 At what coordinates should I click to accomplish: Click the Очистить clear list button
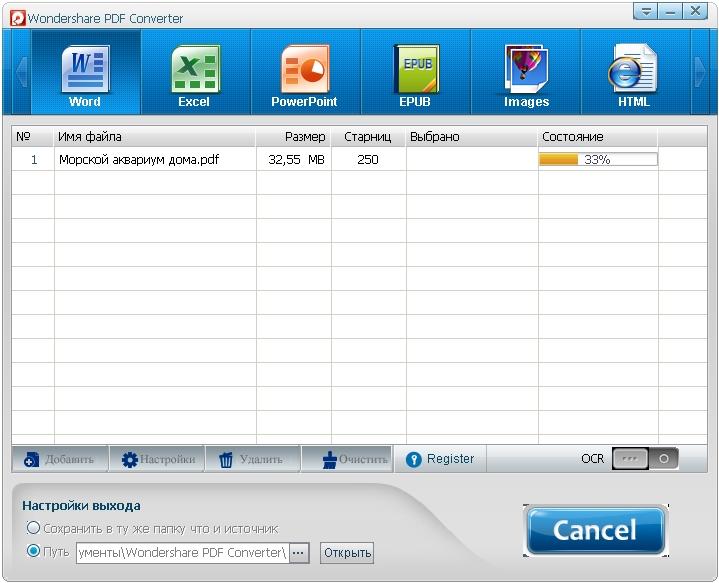[x=347, y=459]
